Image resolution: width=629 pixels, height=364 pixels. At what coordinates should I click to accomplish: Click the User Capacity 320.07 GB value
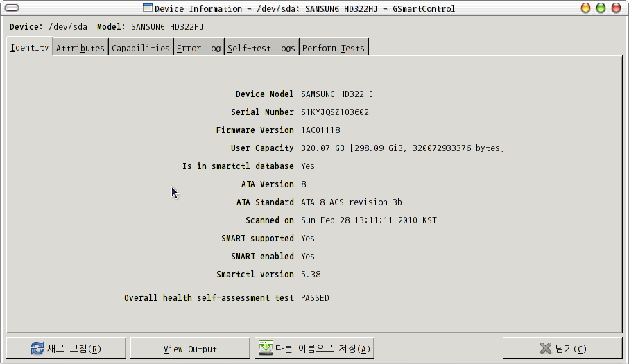[403, 148]
